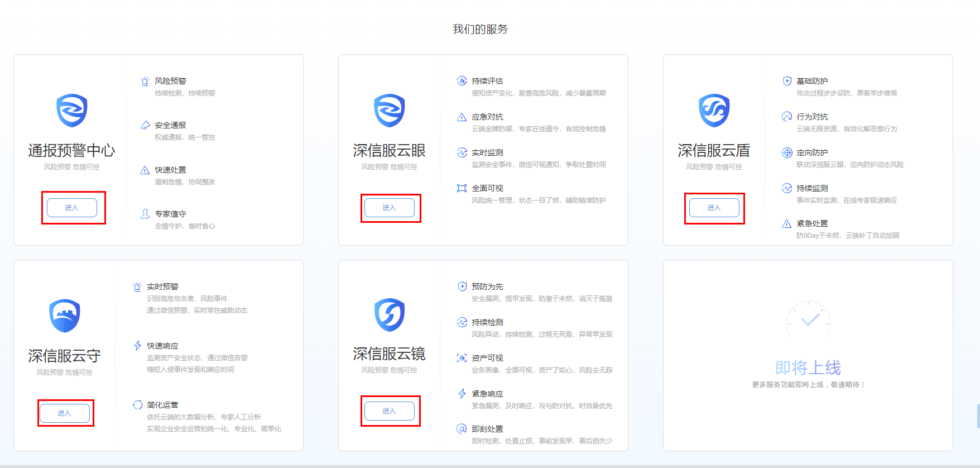Click the page scrollbar thumb at right edge

(x=978, y=416)
